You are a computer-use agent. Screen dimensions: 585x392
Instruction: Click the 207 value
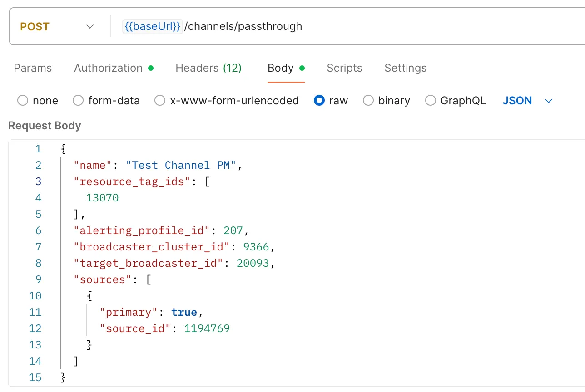pos(233,230)
